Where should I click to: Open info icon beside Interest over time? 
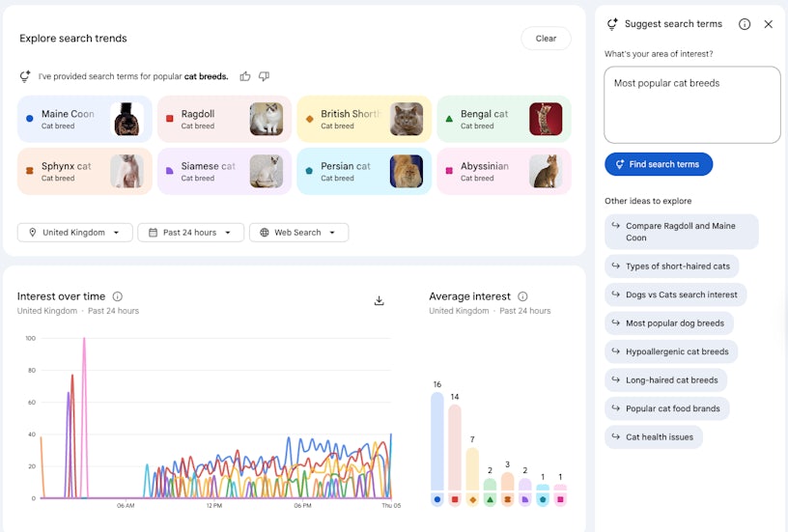click(118, 296)
